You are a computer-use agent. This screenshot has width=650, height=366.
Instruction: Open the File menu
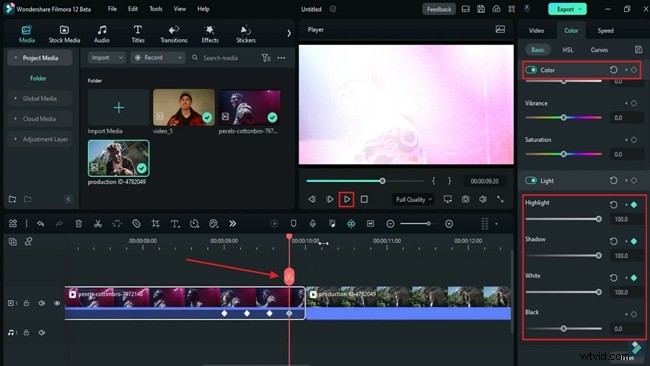tap(112, 9)
